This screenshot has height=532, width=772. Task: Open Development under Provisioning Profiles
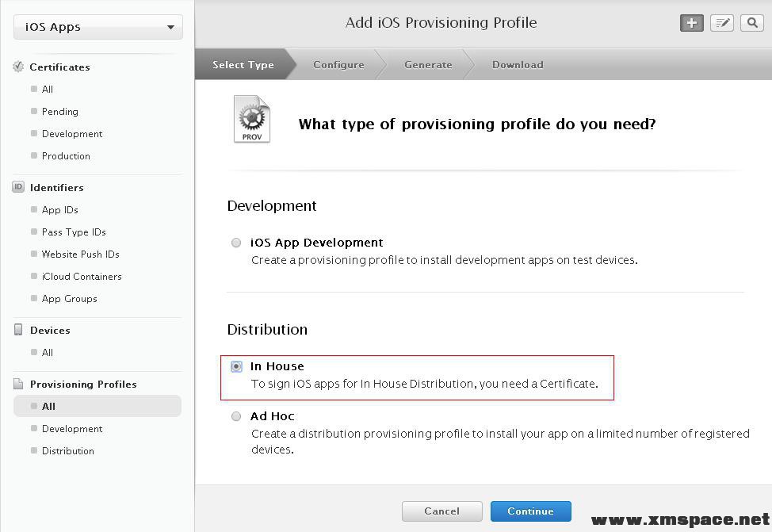(x=72, y=429)
